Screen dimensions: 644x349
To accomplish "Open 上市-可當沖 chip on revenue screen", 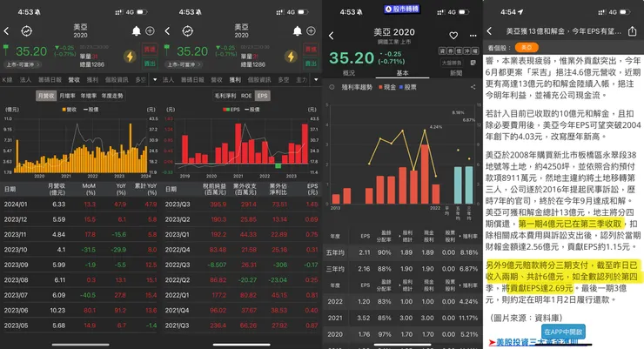I will [23, 64].
